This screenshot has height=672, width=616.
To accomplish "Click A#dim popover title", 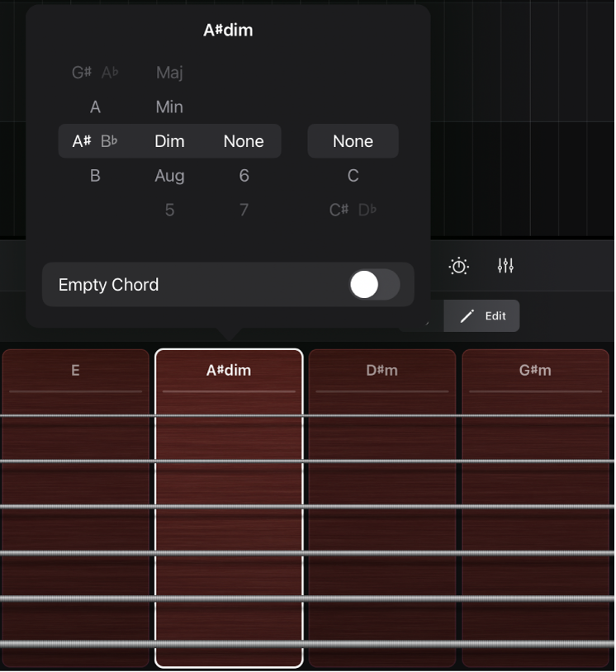I will coord(228,31).
